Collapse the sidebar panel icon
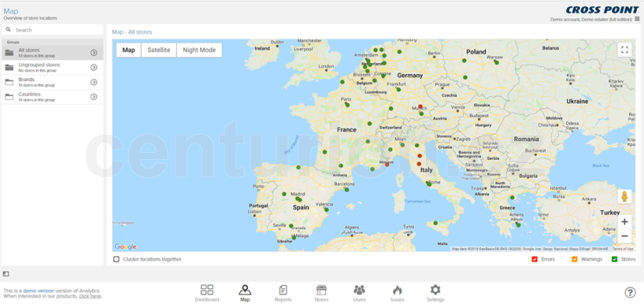 coord(5,274)
